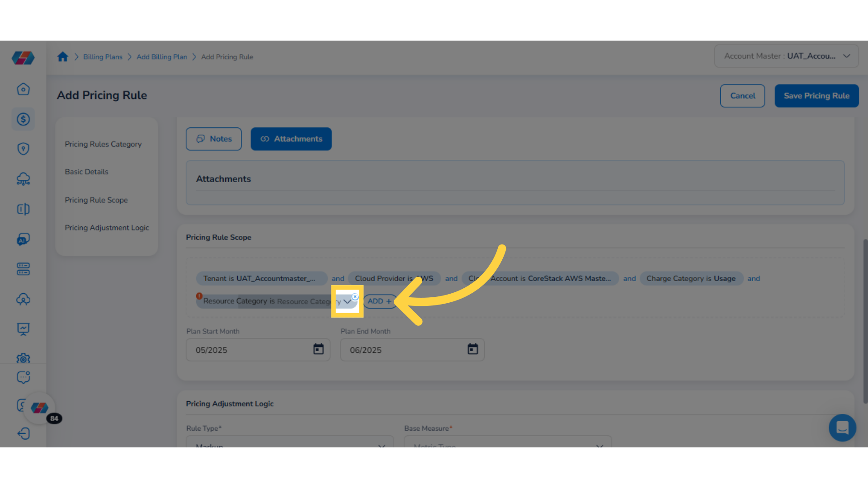Open Billing Plans breadcrumb link
The image size is (868, 488).
(103, 57)
